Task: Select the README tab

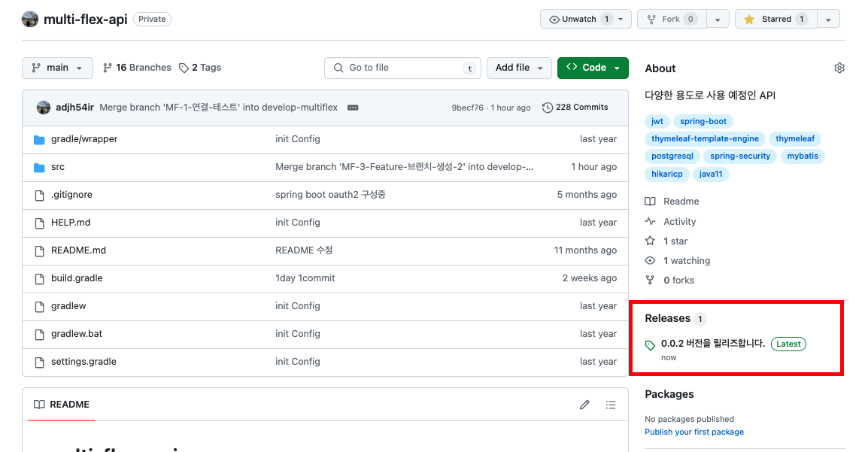Action: click(x=62, y=405)
